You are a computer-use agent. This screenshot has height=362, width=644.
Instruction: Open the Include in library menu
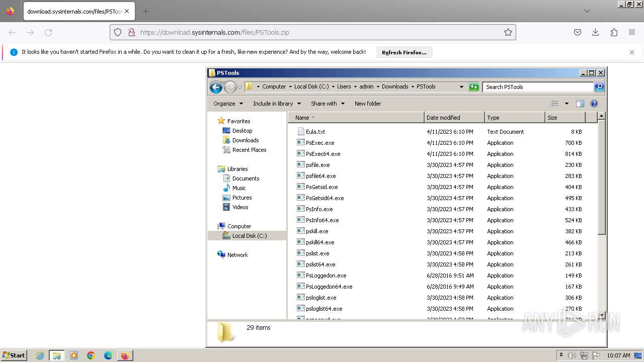tap(277, 104)
